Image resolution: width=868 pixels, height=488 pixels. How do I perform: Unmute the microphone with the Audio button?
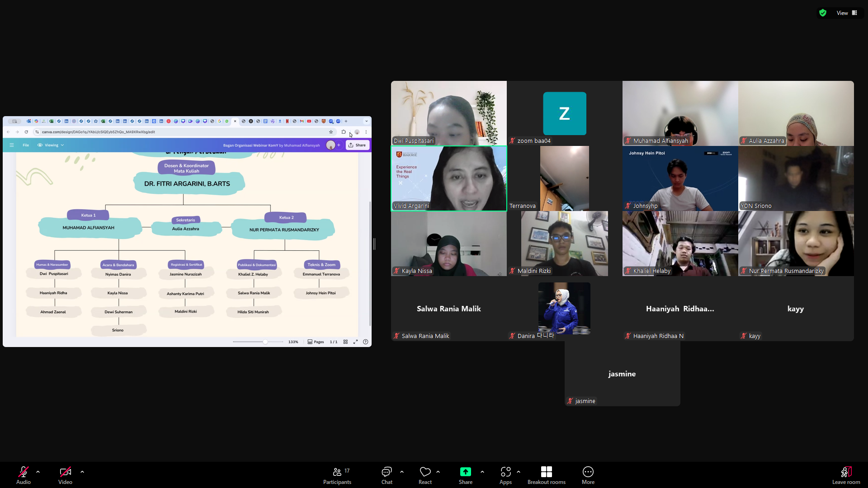click(x=24, y=475)
